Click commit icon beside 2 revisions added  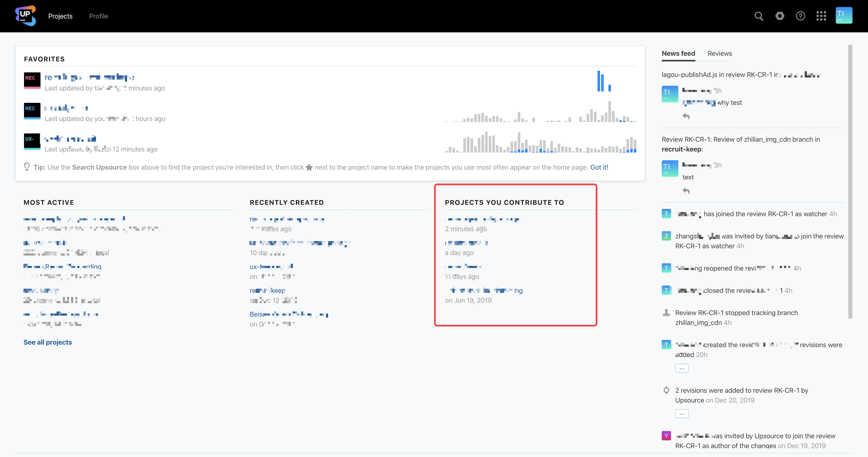666,390
